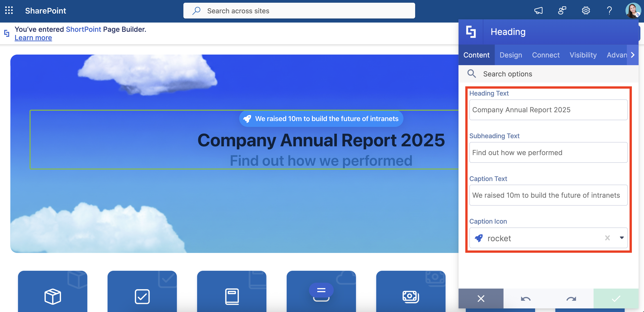
Task: Click the Learn more link
Action: [x=33, y=38]
